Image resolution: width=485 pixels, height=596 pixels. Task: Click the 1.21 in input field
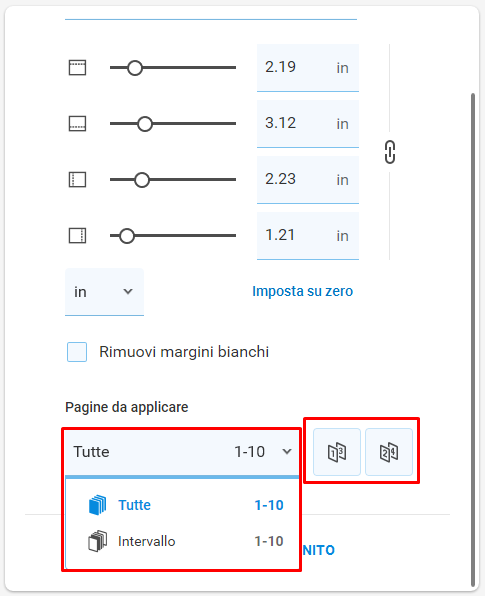(x=308, y=236)
